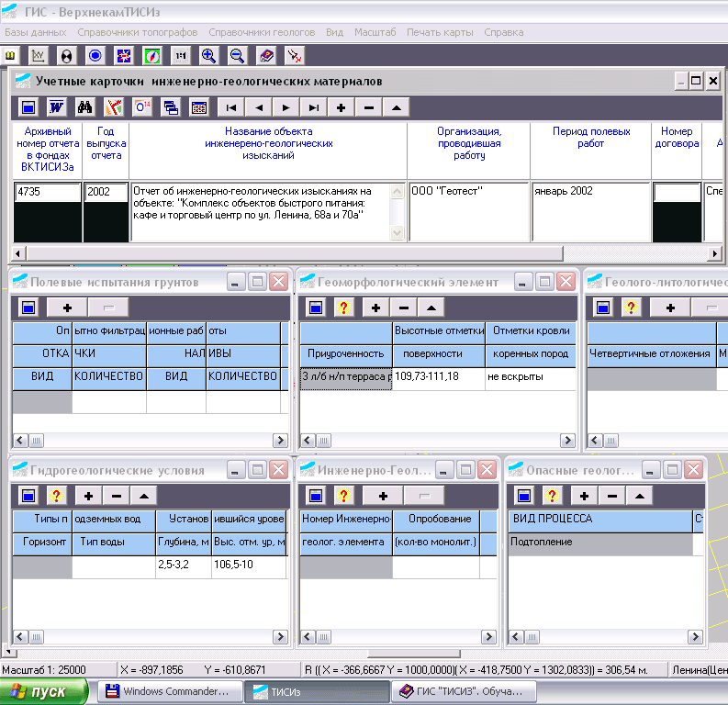
Task: Add row in Геоморфологический элемент window
Action: click(376, 308)
